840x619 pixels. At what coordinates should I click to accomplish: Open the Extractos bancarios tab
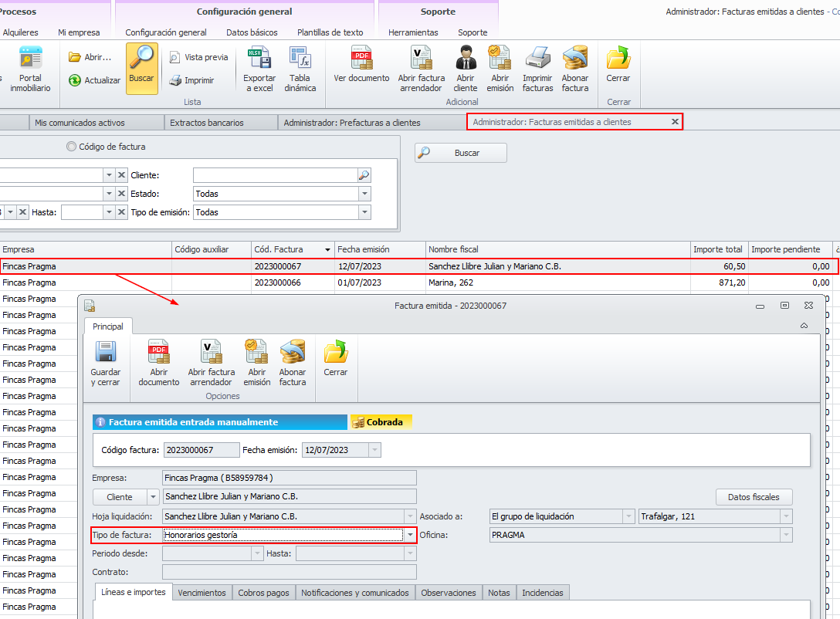207,123
